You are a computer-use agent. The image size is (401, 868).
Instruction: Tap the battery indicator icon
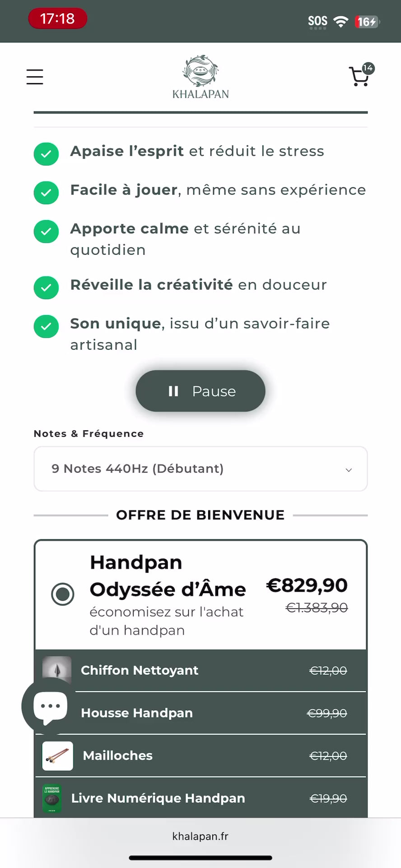click(367, 21)
